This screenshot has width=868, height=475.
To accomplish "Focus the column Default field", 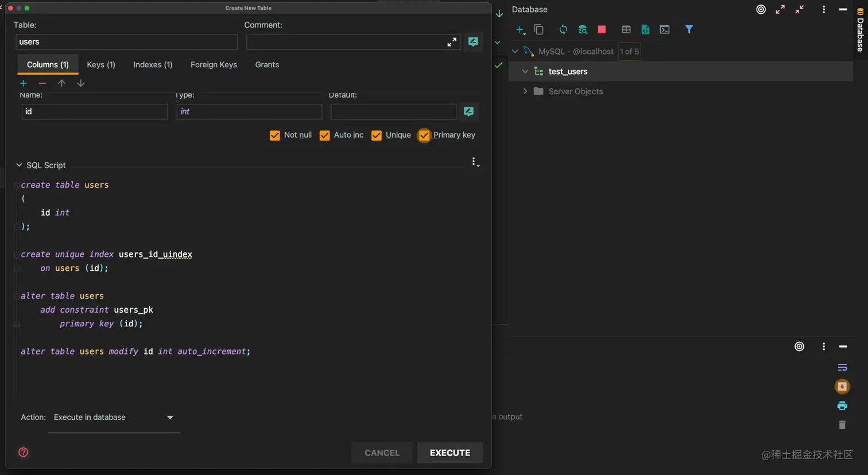I will [393, 111].
